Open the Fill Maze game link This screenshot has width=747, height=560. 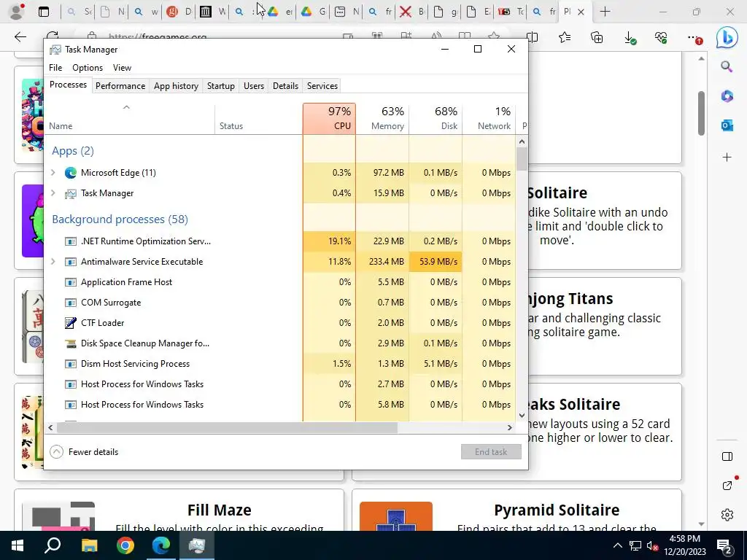tap(219, 510)
